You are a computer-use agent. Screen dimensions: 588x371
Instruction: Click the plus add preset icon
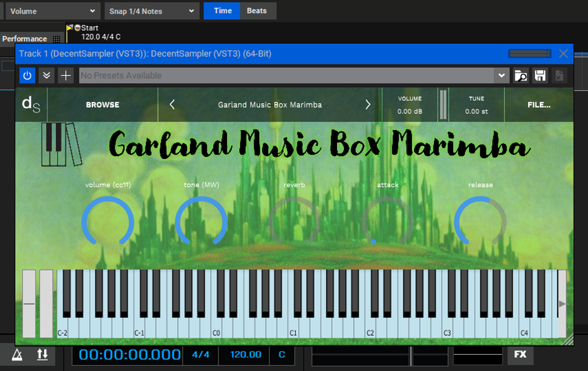(66, 75)
